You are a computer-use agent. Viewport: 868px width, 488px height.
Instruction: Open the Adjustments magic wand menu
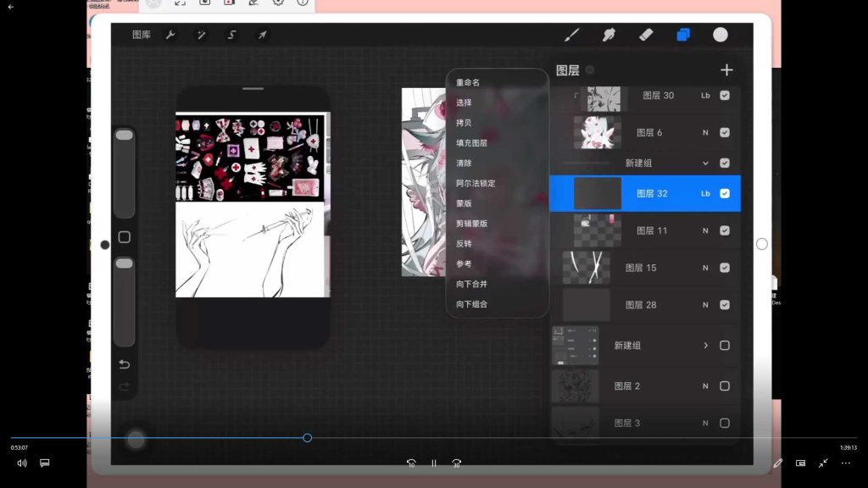point(201,35)
